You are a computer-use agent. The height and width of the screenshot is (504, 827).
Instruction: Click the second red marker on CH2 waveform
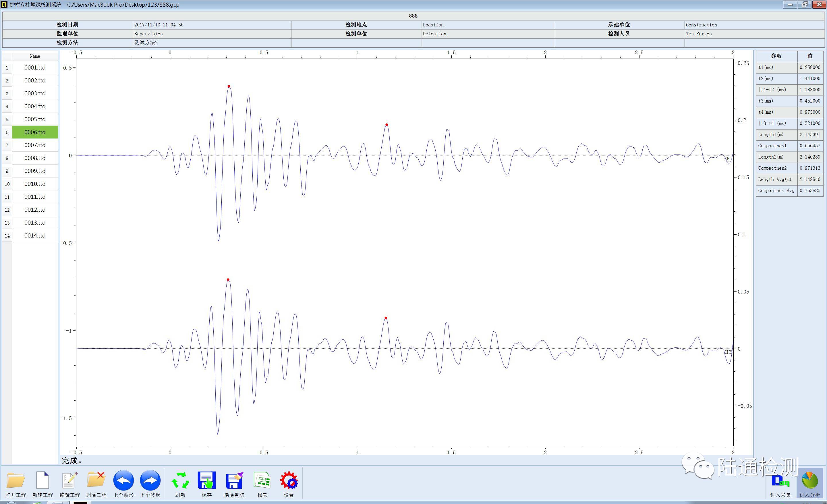tap(386, 318)
